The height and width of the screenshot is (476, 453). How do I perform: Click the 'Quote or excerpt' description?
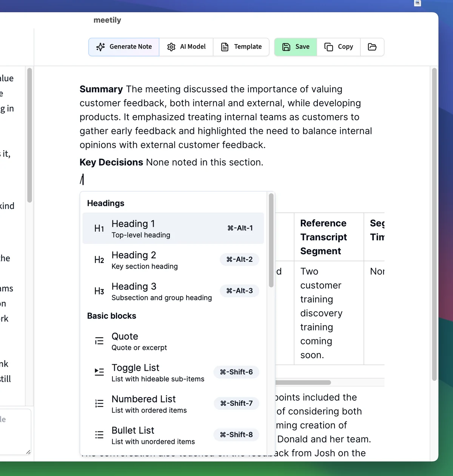pyautogui.click(x=139, y=348)
